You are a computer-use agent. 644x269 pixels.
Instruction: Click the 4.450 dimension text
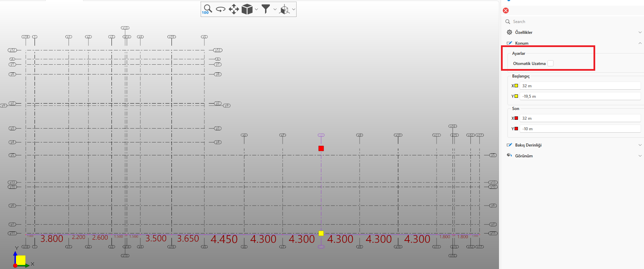pyautogui.click(x=224, y=239)
